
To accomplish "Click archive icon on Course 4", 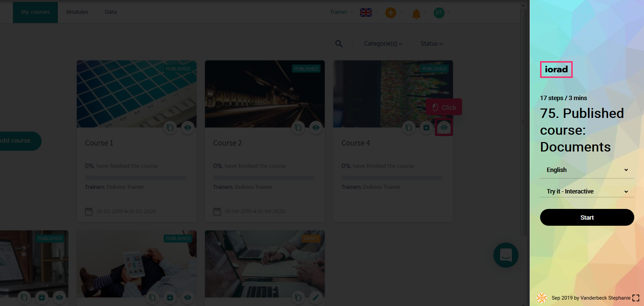I will [x=426, y=128].
